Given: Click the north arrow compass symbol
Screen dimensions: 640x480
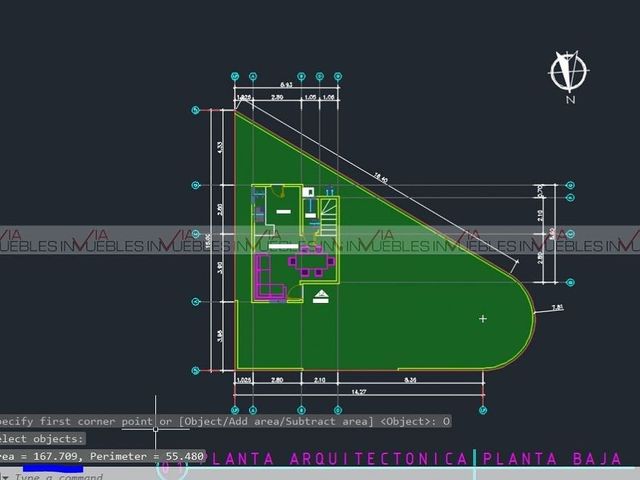Looking at the screenshot, I should [569, 71].
